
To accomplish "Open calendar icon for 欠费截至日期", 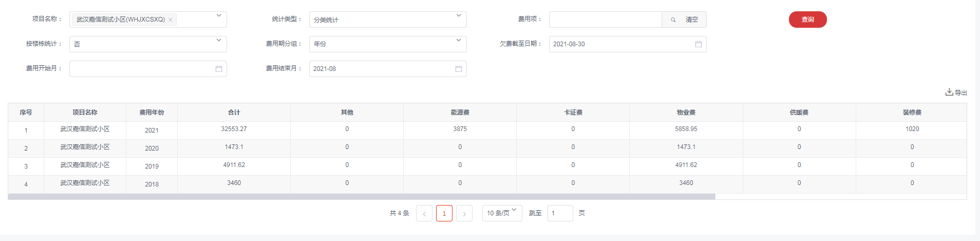I will 698,44.
